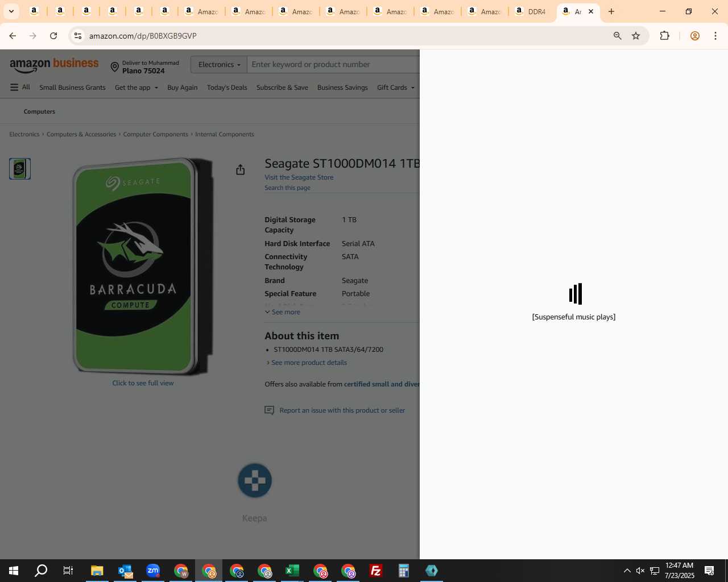
Task: Select the small Seagate drive thumbnail
Action: pyautogui.click(x=20, y=169)
